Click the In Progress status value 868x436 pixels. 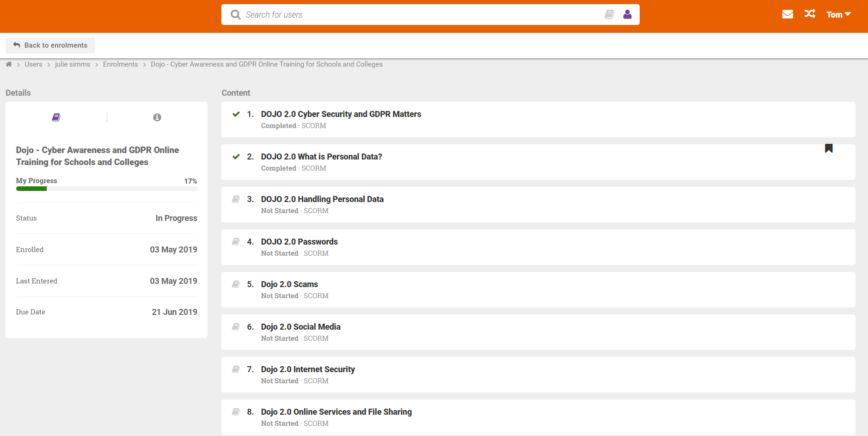pos(176,218)
